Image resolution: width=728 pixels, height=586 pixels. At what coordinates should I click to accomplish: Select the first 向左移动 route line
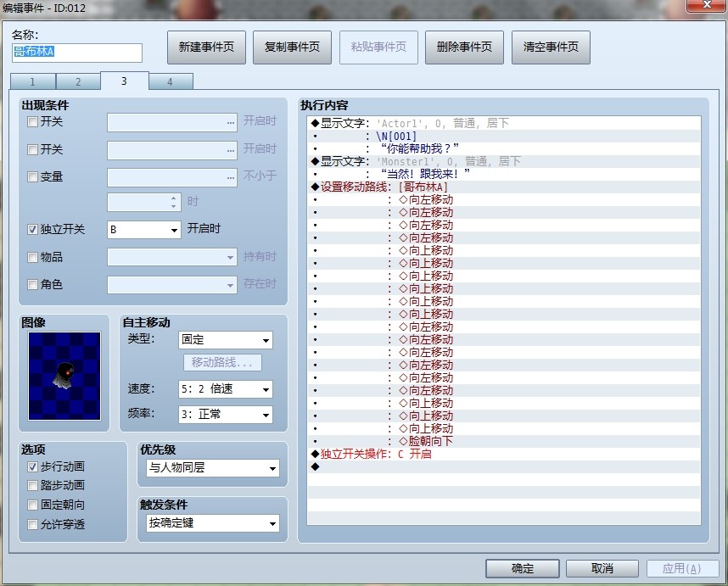504,199
